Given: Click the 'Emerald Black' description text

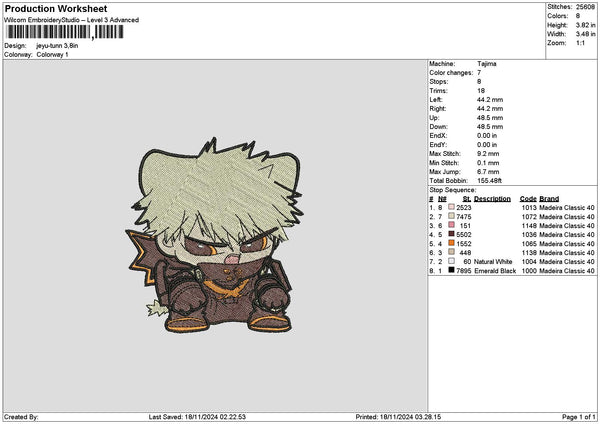Looking at the screenshot, I should click(x=495, y=271).
